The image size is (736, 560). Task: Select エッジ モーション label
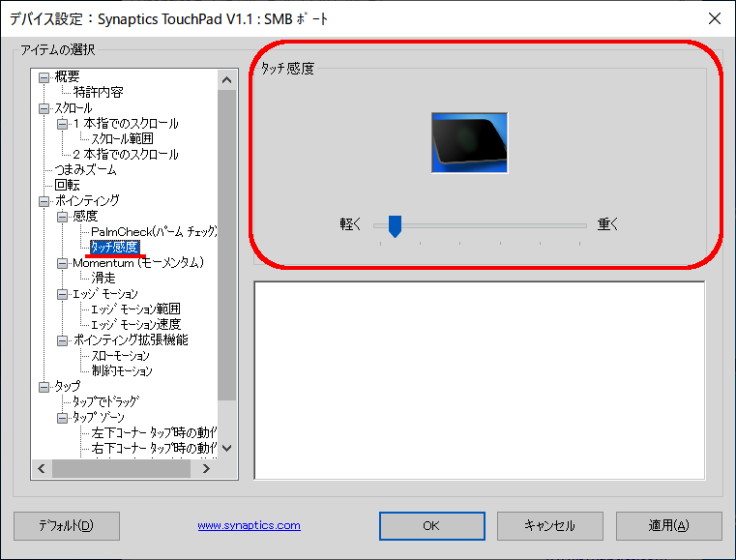tap(105, 294)
